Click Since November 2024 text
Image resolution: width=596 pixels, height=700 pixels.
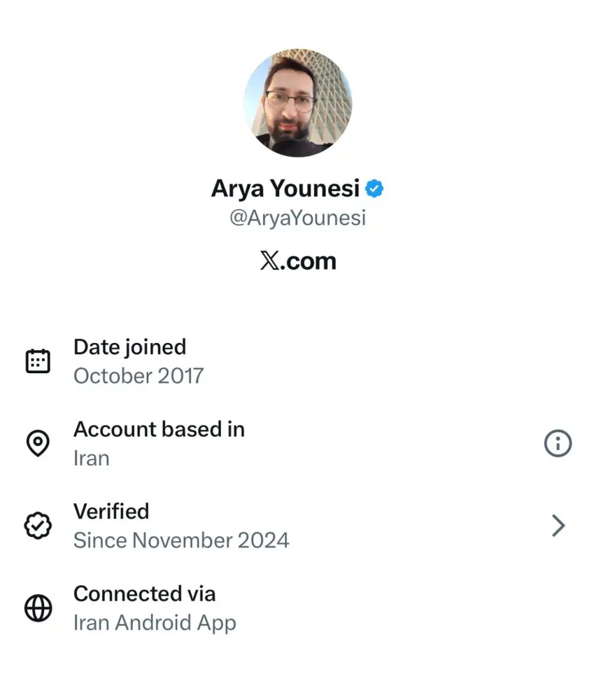[x=181, y=540]
